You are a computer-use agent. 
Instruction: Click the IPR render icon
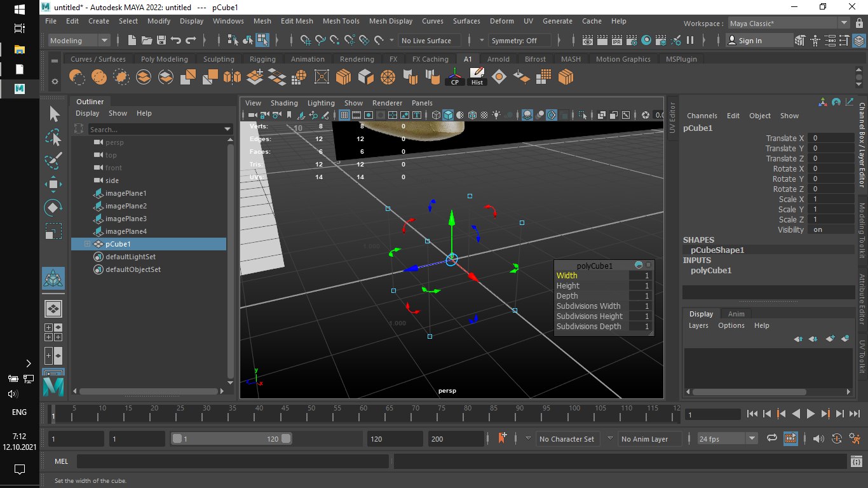(617, 40)
